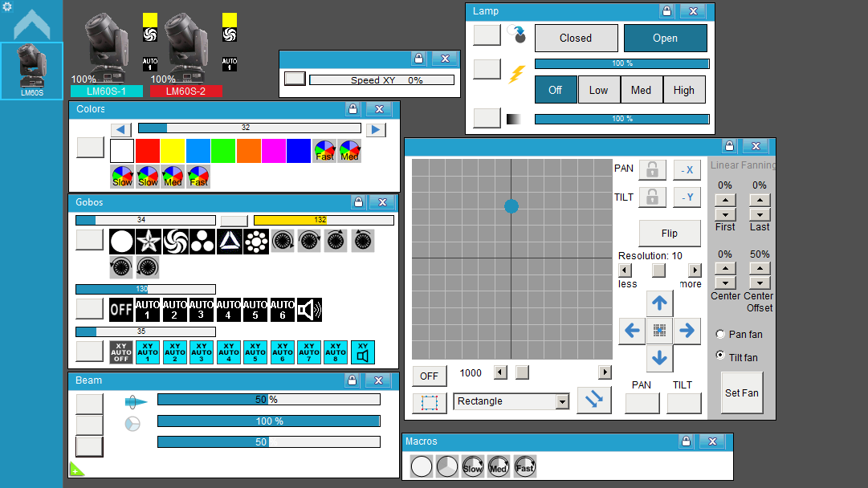Decrease the Last fanning value
The height and width of the screenshot is (488, 868).
[760, 214]
